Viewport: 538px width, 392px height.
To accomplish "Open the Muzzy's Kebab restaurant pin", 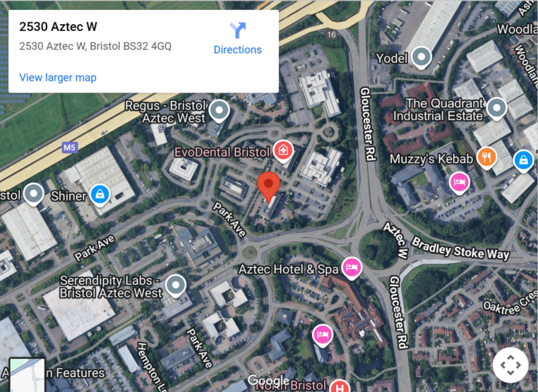I will tap(486, 158).
